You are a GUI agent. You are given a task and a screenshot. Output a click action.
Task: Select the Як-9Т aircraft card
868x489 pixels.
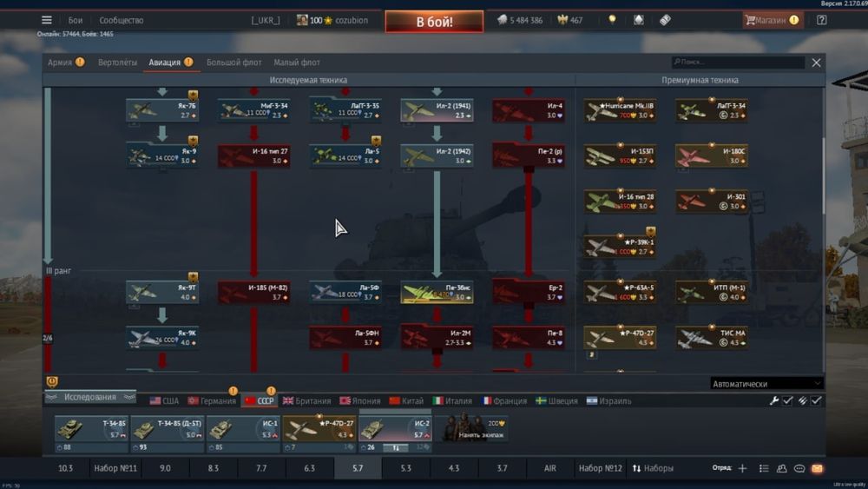[162, 292]
